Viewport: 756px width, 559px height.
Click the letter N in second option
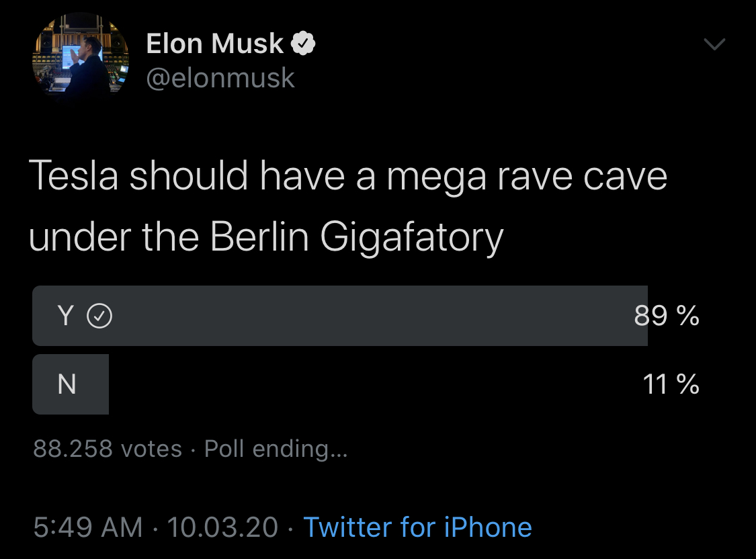pos(67,384)
